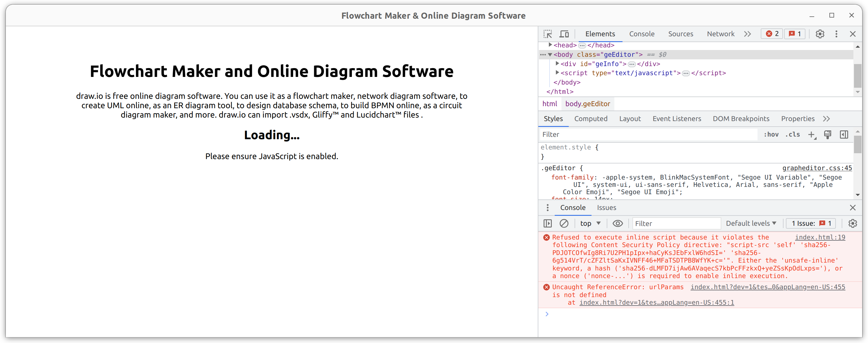Viewport: 868px width, 343px height.
Task: Open DevTools settings gear icon
Action: (820, 34)
